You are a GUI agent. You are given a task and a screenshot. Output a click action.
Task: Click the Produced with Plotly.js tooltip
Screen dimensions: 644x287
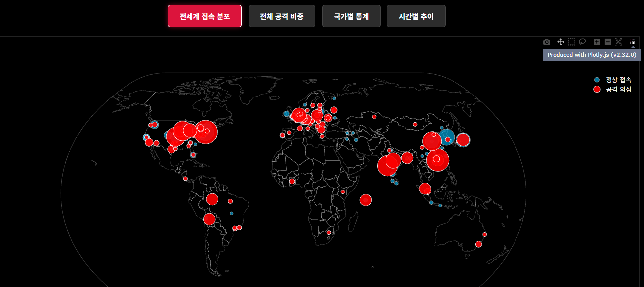pos(591,55)
